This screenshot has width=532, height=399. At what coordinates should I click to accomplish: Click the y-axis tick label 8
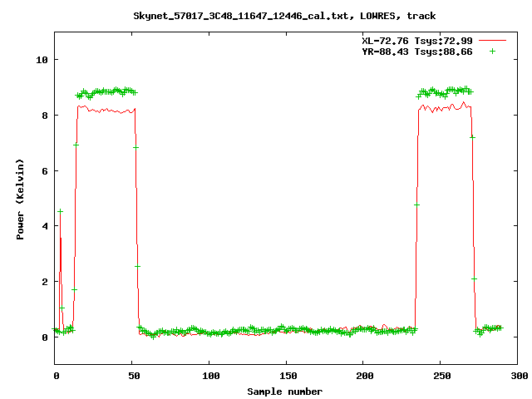[x=45, y=116]
